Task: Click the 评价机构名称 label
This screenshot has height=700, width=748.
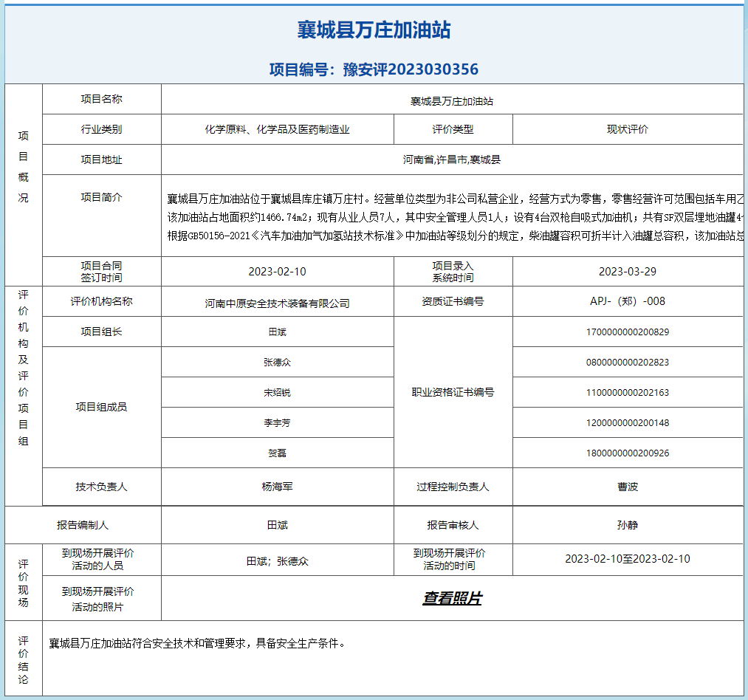Action: tap(102, 301)
